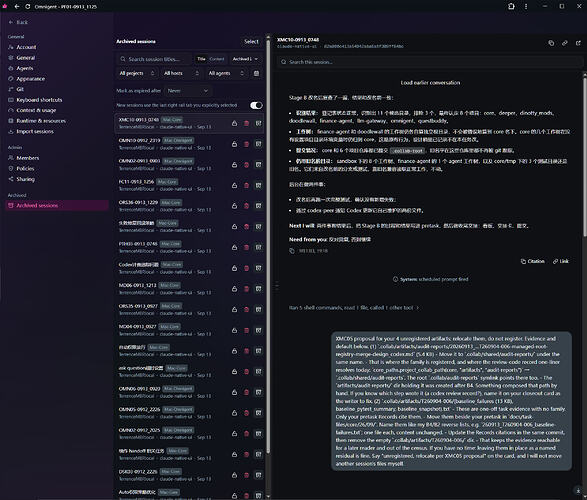The width and height of the screenshot is (587, 500).
Task: Click the Search this session field
Action: (x=430, y=62)
